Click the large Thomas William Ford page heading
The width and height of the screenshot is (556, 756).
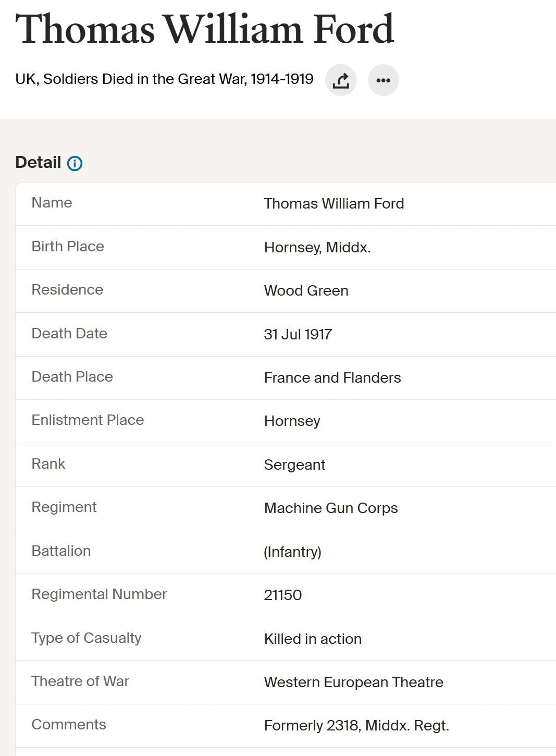205,29
